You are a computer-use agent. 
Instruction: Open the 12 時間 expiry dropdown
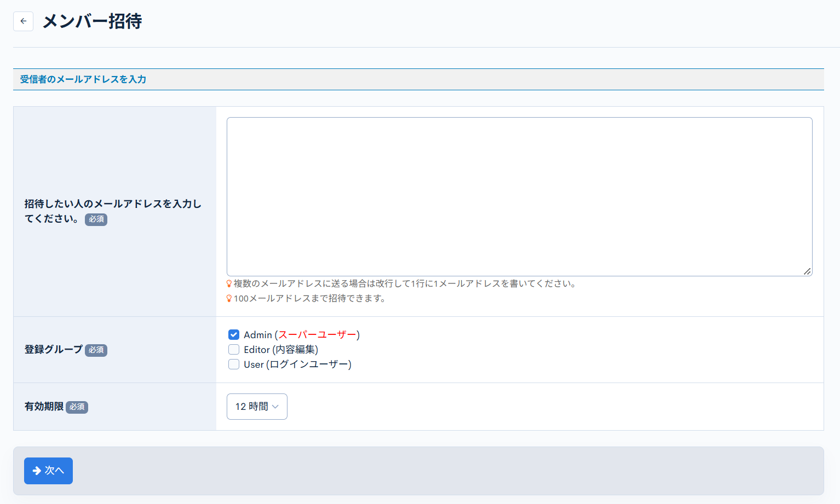(257, 407)
